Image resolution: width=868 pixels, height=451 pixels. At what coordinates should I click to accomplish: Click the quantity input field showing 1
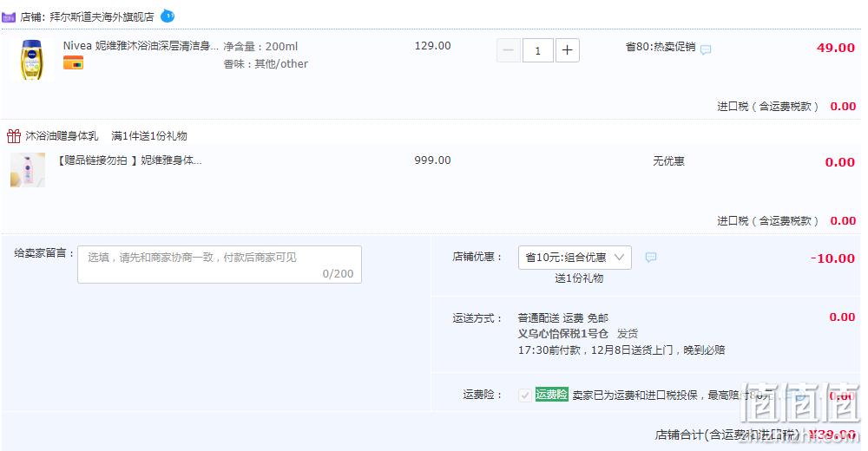[x=537, y=50]
